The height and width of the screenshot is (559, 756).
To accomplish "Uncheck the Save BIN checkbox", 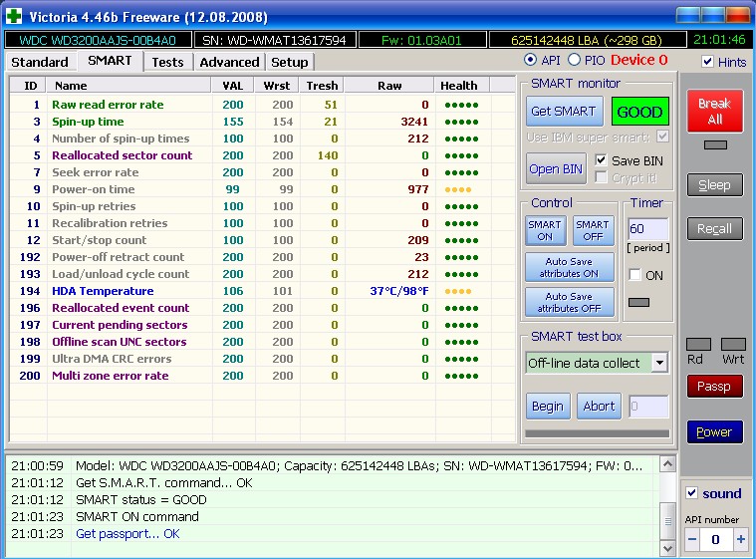I will (601, 160).
